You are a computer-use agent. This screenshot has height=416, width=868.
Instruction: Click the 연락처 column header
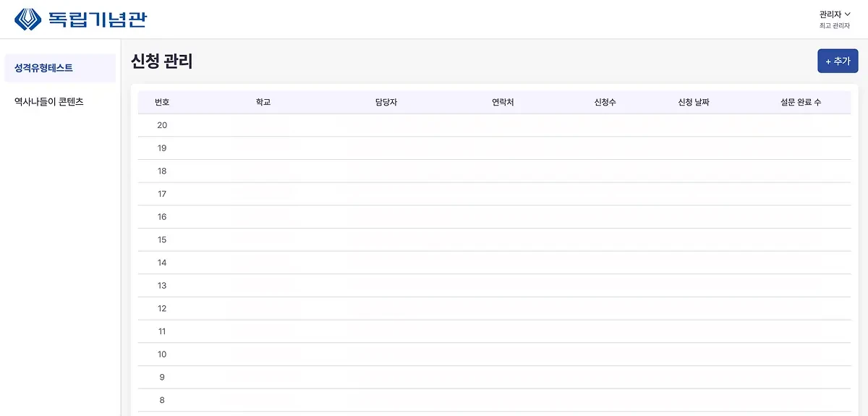[503, 103]
